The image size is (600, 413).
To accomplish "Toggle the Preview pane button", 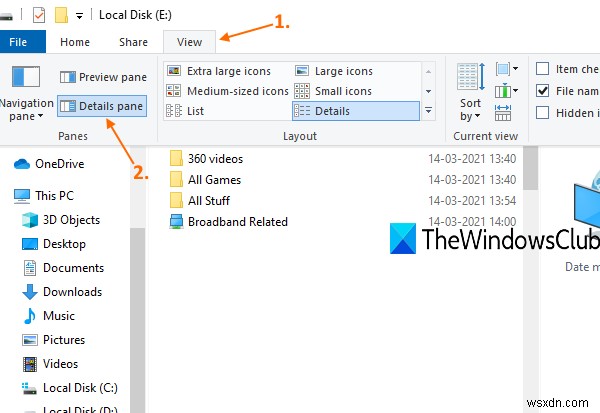I will [x=103, y=77].
